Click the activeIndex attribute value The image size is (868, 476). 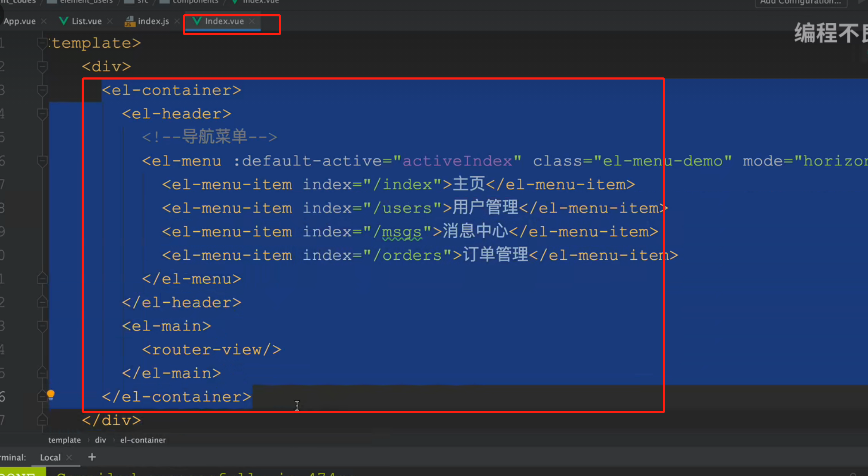tap(457, 161)
